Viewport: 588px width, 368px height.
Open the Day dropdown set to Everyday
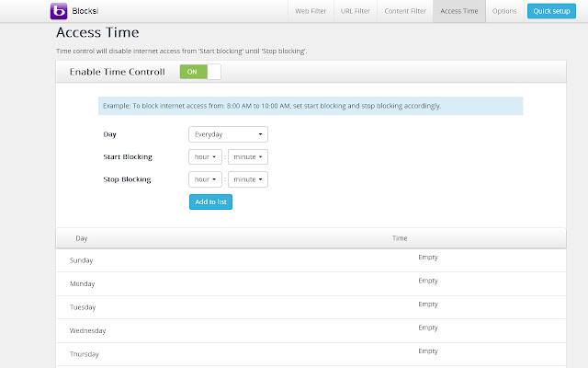228,134
